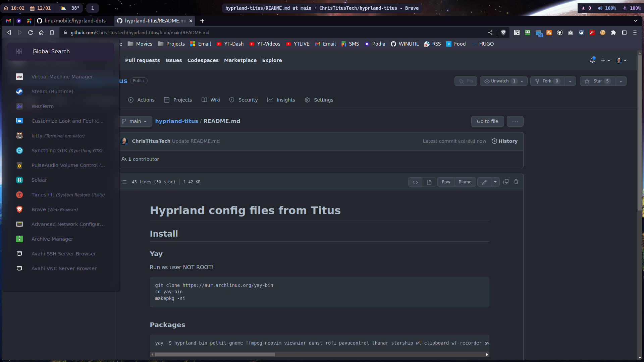The image size is (644, 362).
Task: Open the Blame view
Action: [x=465, y=182]
